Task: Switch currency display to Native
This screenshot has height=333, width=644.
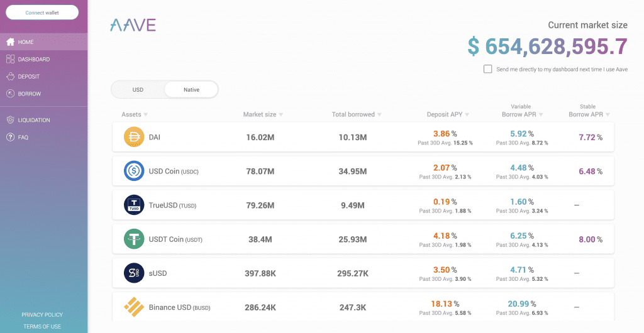Action: coord(191,90)
